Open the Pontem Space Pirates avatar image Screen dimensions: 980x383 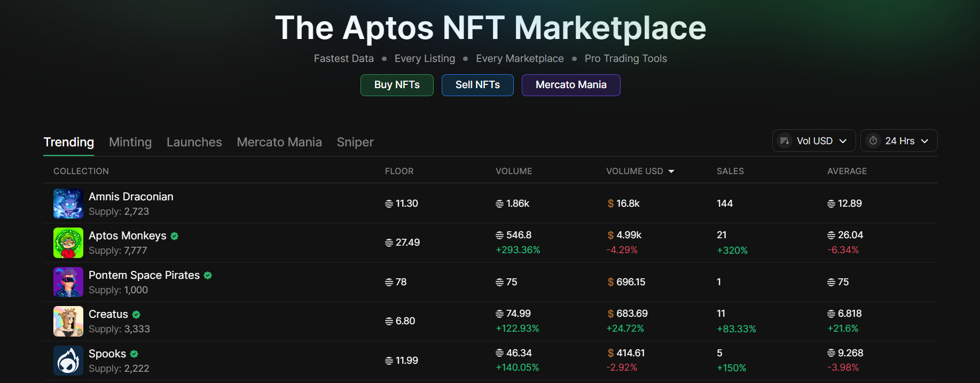coord(68,282)
